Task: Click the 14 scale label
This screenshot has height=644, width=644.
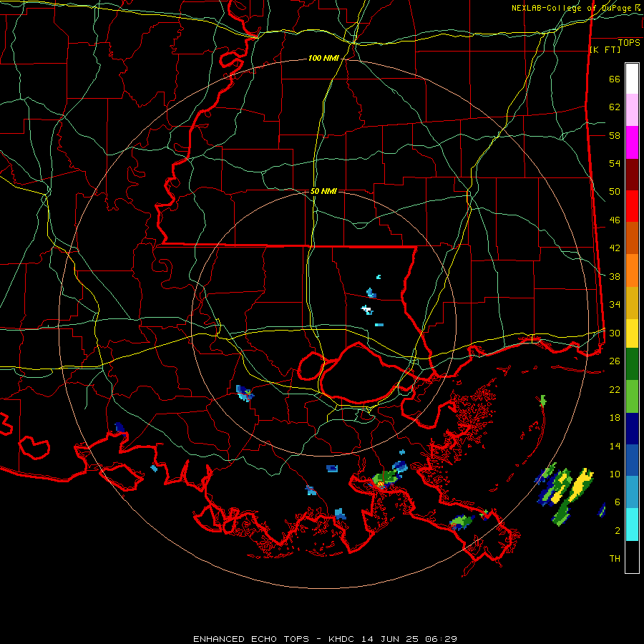Action: pos(615,446)
